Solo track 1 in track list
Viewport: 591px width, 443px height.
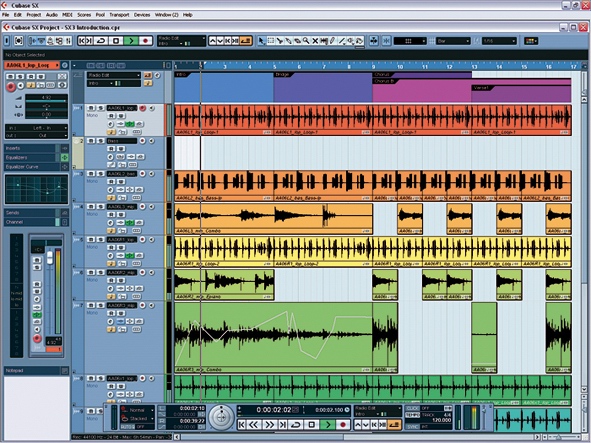pyautogui.click(x=101, y=108)
